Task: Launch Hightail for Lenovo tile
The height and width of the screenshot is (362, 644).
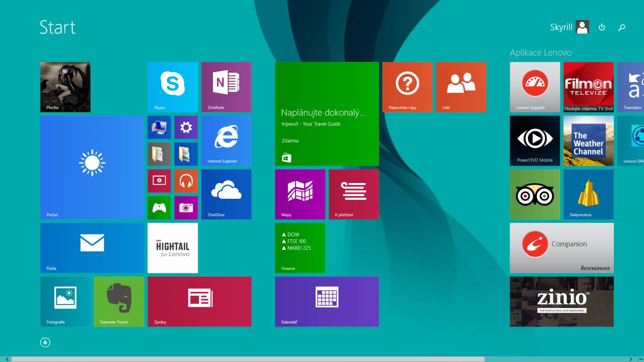Action: [173, 248]
